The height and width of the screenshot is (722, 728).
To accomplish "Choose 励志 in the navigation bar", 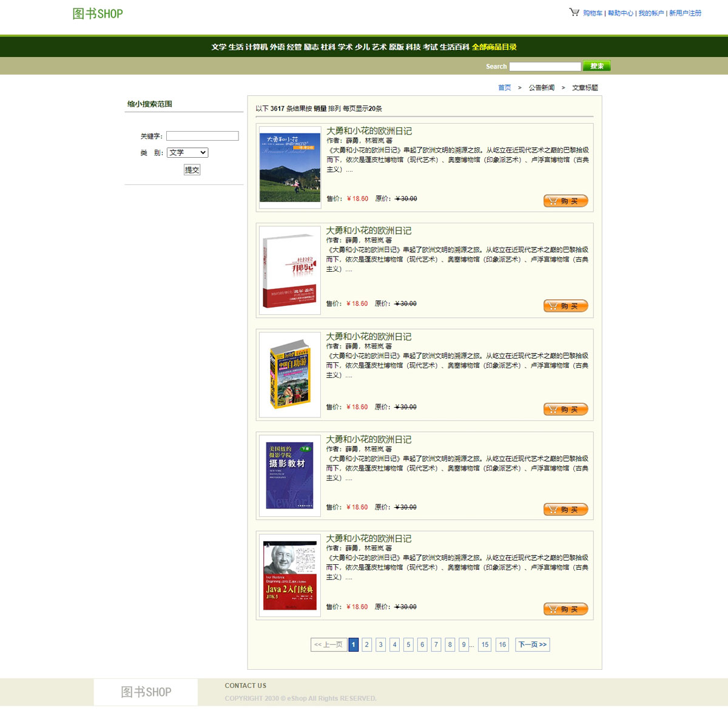I will click(x=311, y=47).
